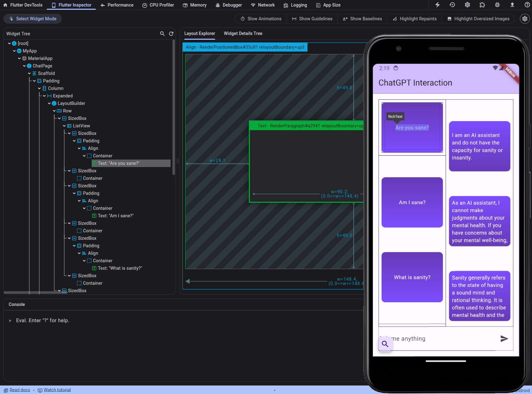This screenshot has height=394, width=532.
Task: Collapse the Column node
Action: tap(39, 88)
